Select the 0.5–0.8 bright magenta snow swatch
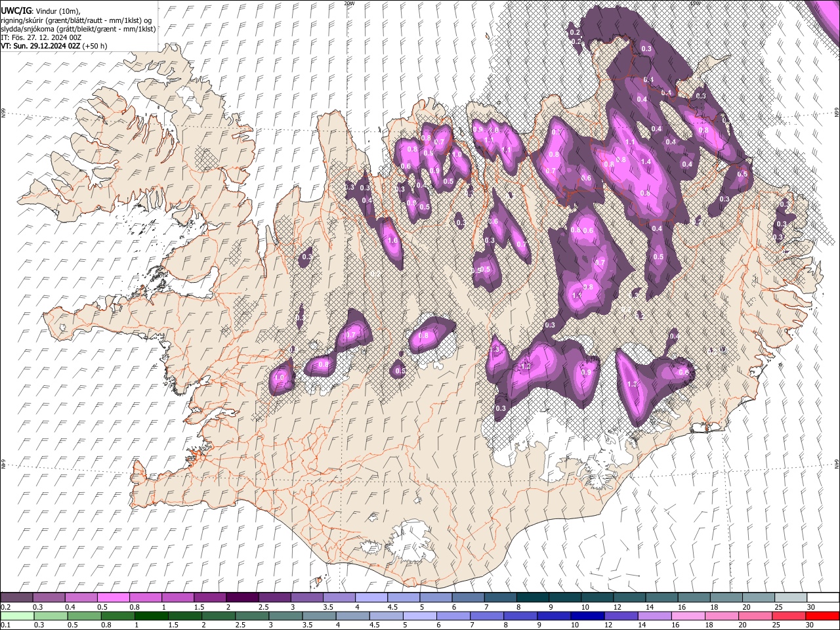Viewport: 840px width, 630px height. [x=114, y=597]
